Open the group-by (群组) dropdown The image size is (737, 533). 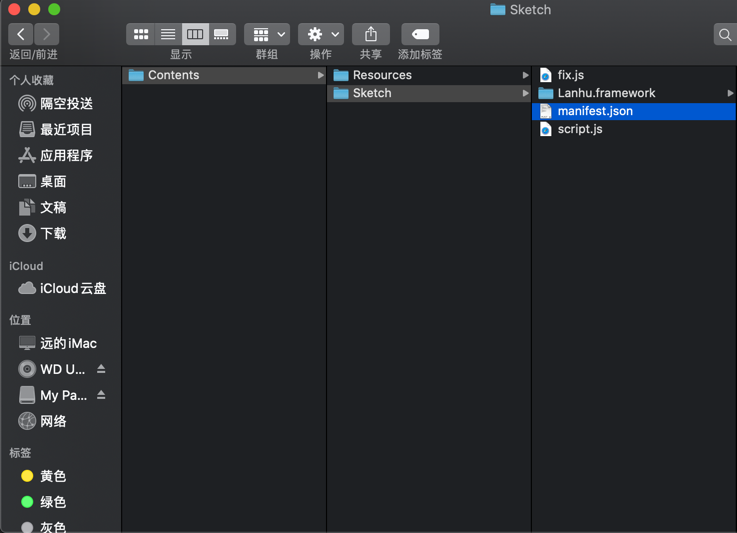point(267,34)
